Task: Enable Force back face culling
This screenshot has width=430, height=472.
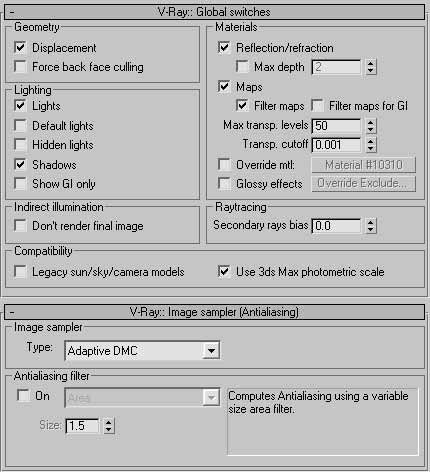Action: click(x=20, y=66)
